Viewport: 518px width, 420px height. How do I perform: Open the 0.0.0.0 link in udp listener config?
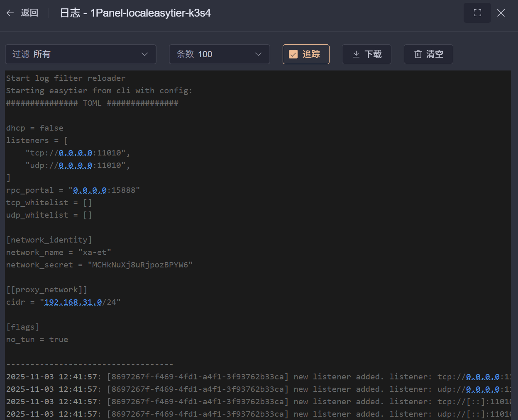[76, 165]
